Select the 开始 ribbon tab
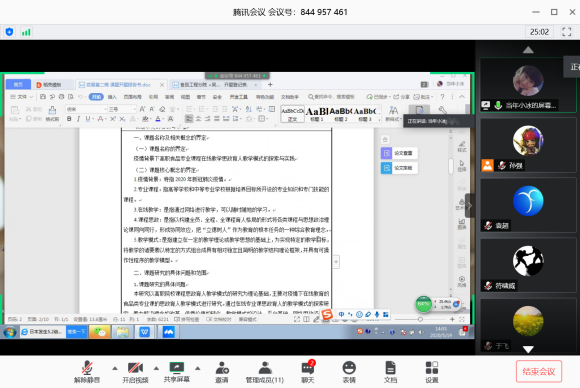The image size is (580, 388). (x=96, y=97)
